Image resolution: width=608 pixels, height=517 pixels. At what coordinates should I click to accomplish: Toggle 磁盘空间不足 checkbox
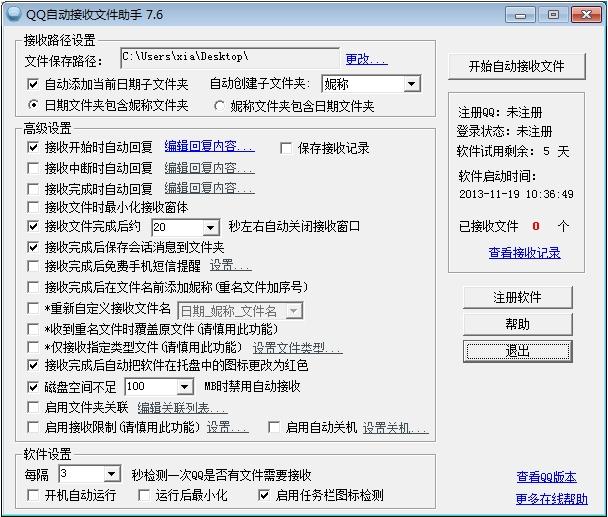(33, 386)
